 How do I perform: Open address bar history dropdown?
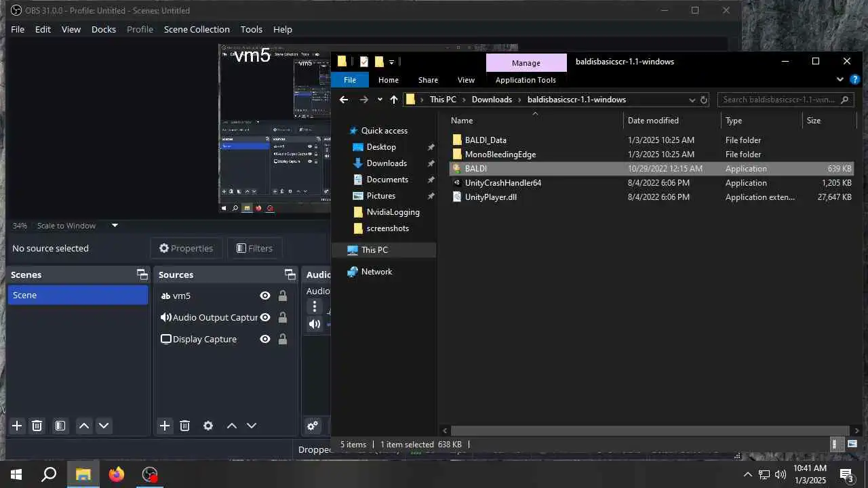click(692, 100)
